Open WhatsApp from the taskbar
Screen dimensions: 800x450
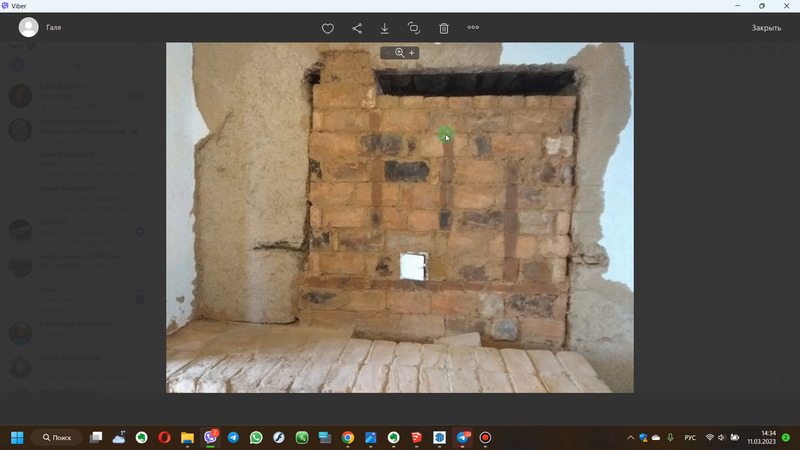click(x=256, y=437)
